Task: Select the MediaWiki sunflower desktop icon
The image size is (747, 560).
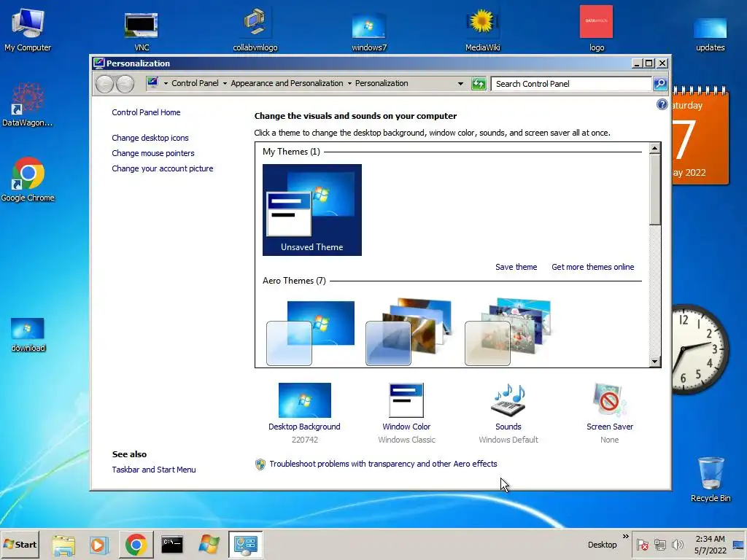Action: (482, 29)
